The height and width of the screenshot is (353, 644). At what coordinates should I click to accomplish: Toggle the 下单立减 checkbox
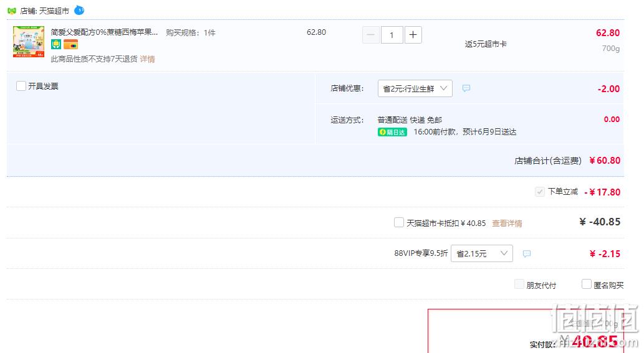(540, 192)
